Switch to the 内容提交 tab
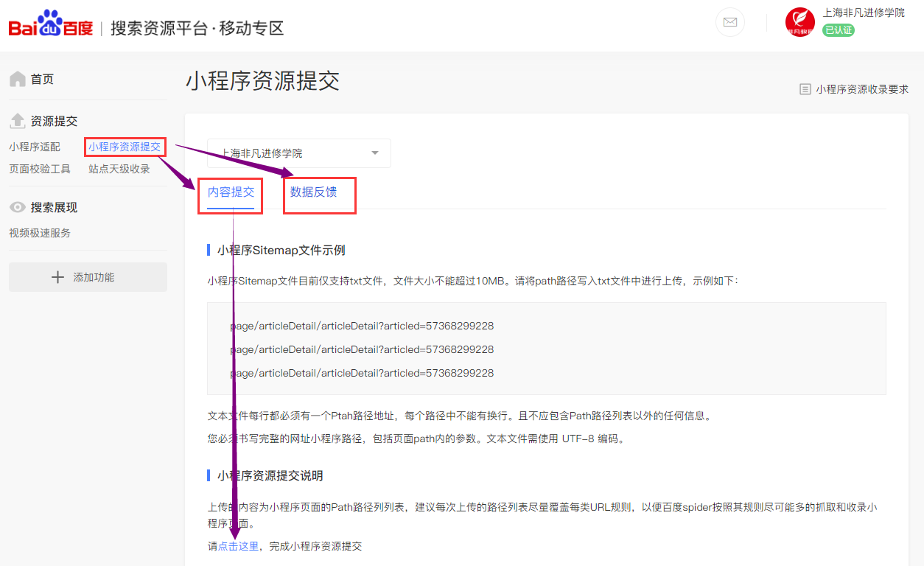The width and height of the screenshot is (924, 566). 231,192
